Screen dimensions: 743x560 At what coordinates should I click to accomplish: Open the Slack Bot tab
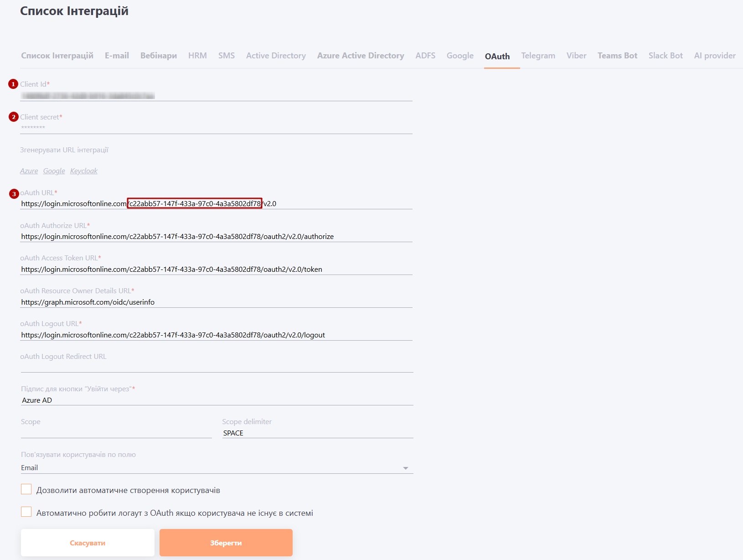665,56
